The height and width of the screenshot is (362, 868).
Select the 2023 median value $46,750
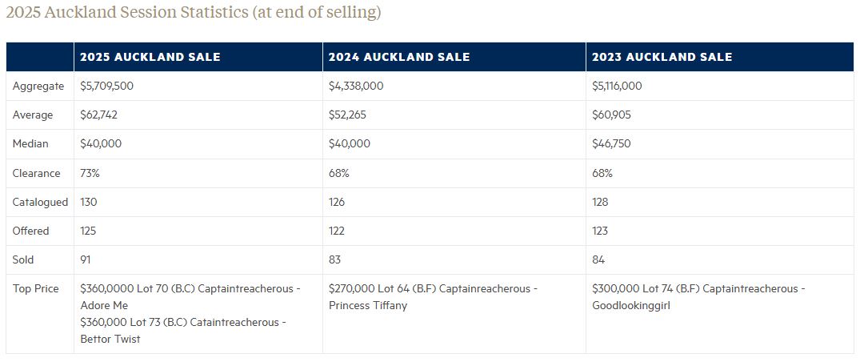(611, 143)
